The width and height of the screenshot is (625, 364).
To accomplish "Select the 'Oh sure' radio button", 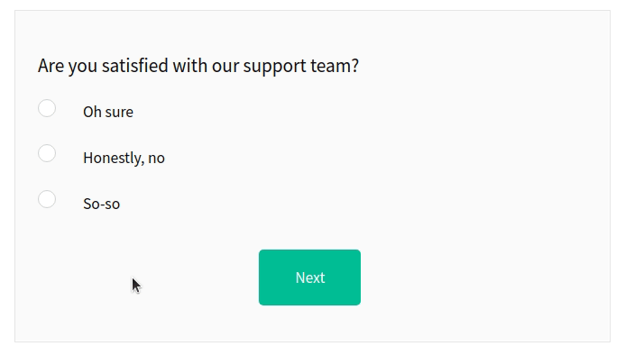I will tap(47, 108).
